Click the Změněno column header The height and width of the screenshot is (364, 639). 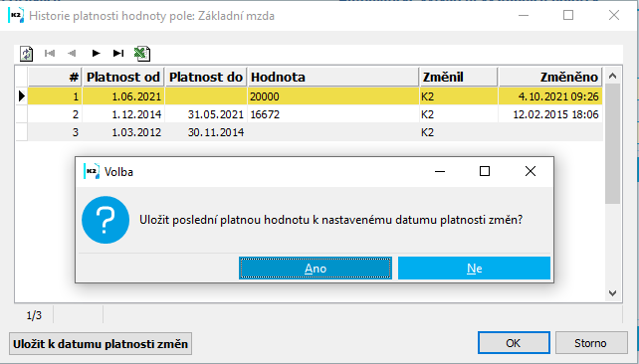tap(550, 77)
